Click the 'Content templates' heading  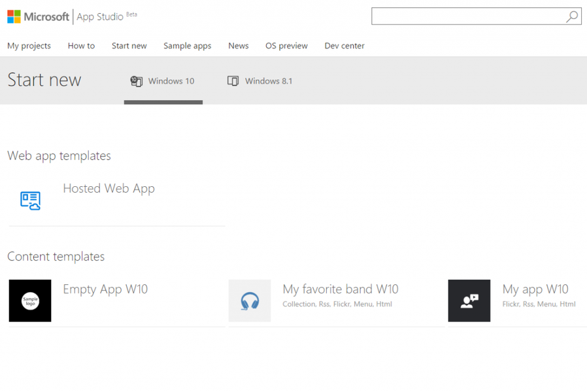pyautogui.click(x=56, y=257)
